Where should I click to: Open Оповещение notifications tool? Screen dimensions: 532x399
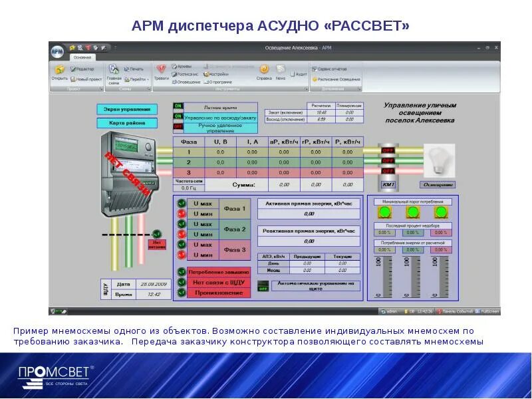(x=186, y=82)
